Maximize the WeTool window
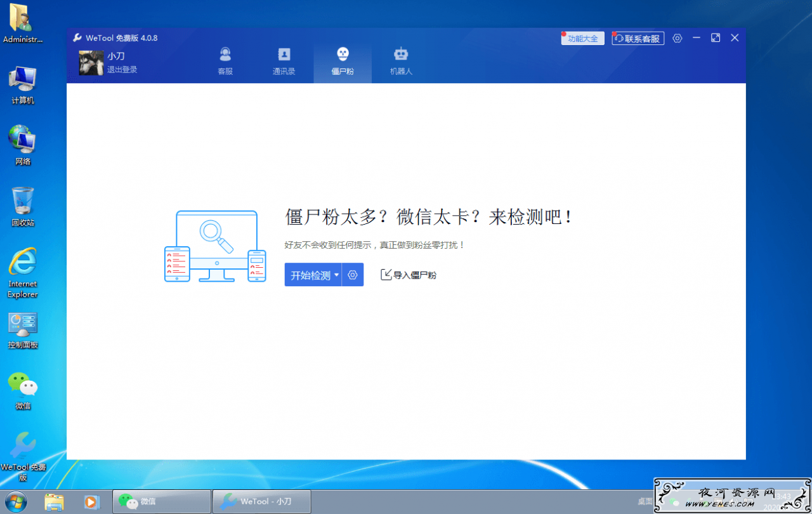The image size is (812, 514). [x=716, y=38]
